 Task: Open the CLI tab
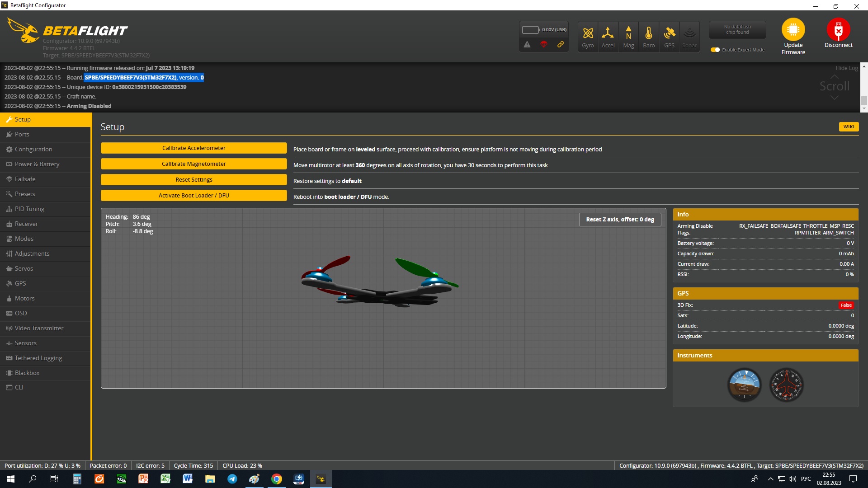tap(19, 387)
